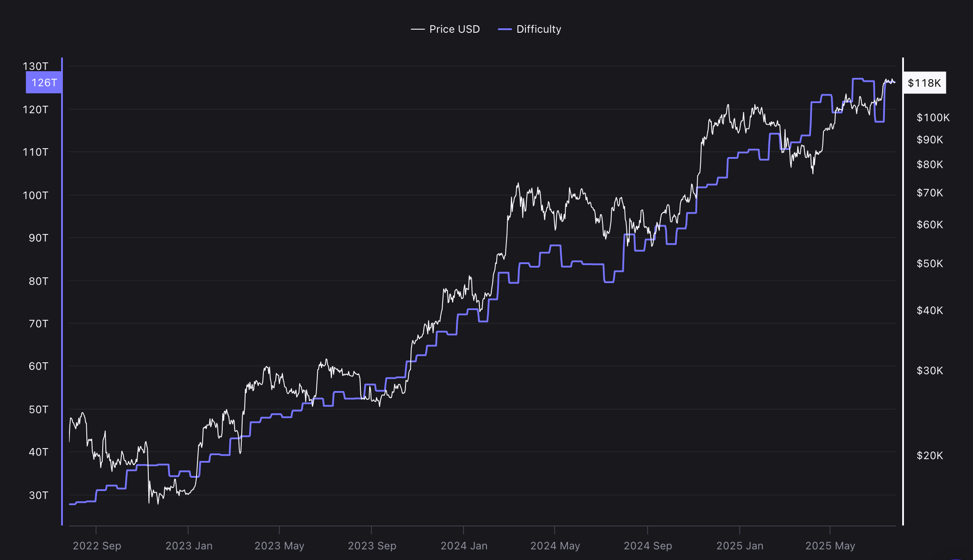The height and width of the screenshot is (560, 973).
Task: Click the 130T top axis label
Action: pos(35,65)
